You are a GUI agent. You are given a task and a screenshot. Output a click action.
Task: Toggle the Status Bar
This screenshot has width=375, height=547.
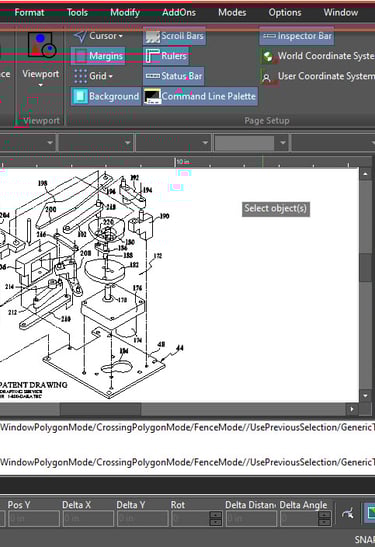[x=174, y=76]
